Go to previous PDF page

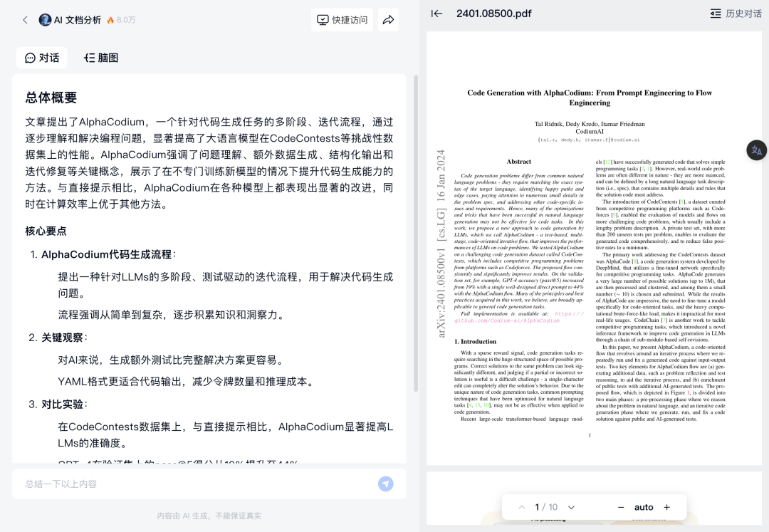[x=522, y=507]
